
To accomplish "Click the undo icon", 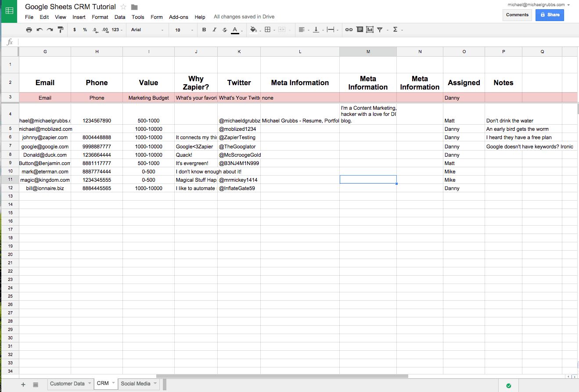I will tap(40, 29).
